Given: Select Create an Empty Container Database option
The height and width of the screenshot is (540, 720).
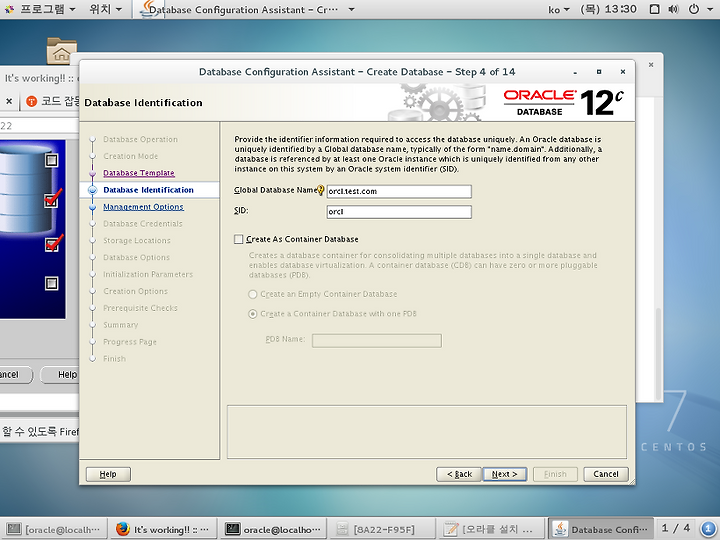Looking at the screenshot, I should click(x=253, y=294).
